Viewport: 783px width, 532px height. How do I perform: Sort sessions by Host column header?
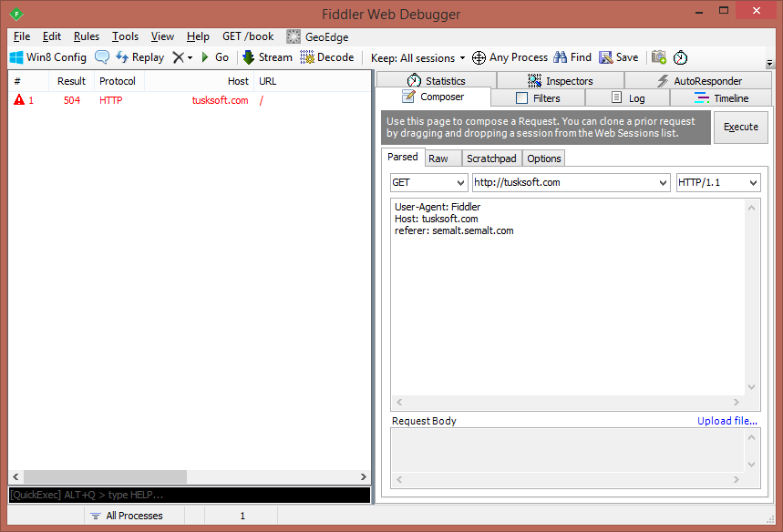tap(200, 81)
